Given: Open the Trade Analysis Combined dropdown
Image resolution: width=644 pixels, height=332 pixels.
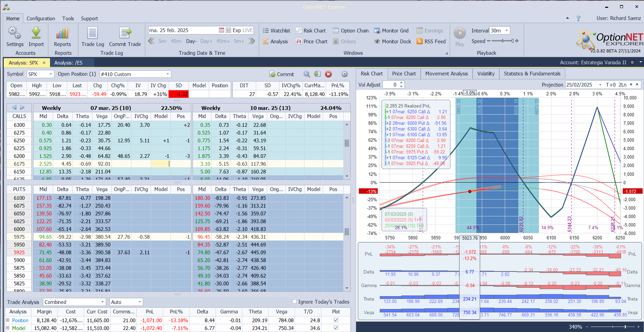Looking at the screenshot, I should pyautogui.click(x=103, y=302).
